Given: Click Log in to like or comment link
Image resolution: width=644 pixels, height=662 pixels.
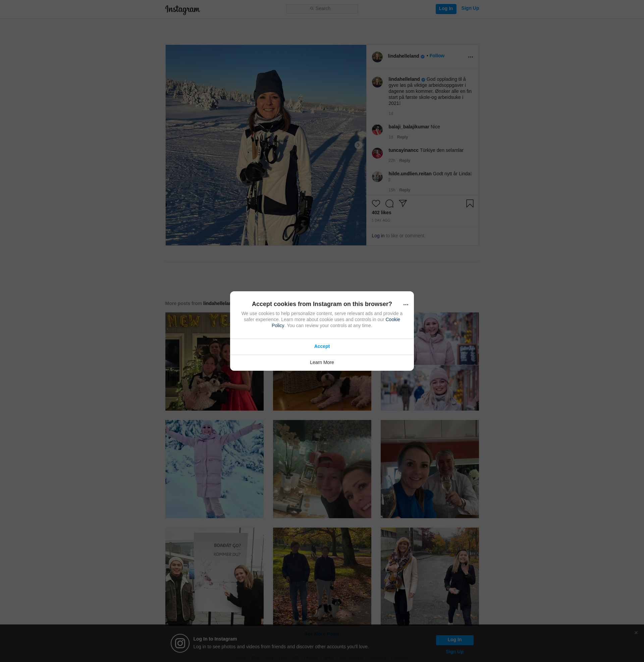Looking at the screenshot, I should (x=378, y=236).
